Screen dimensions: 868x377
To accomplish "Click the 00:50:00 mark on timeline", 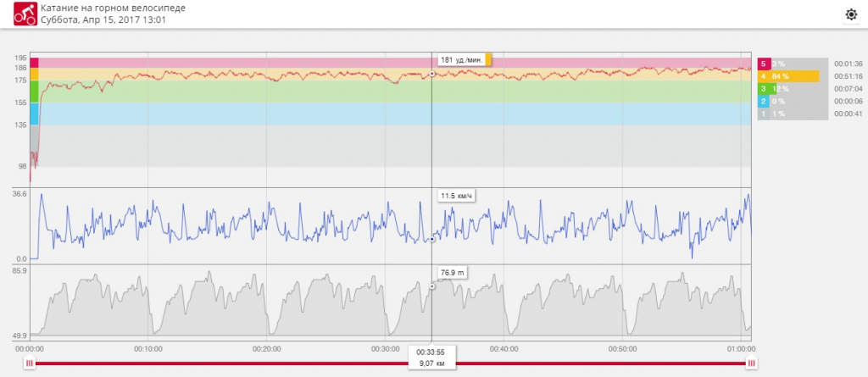I will (x=622, y=349).
